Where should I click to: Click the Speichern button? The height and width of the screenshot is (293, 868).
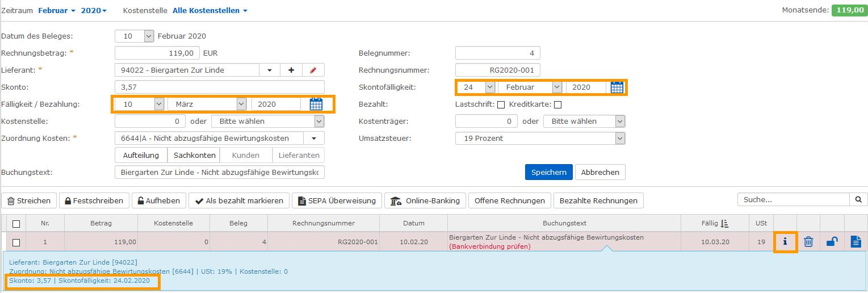549,172
